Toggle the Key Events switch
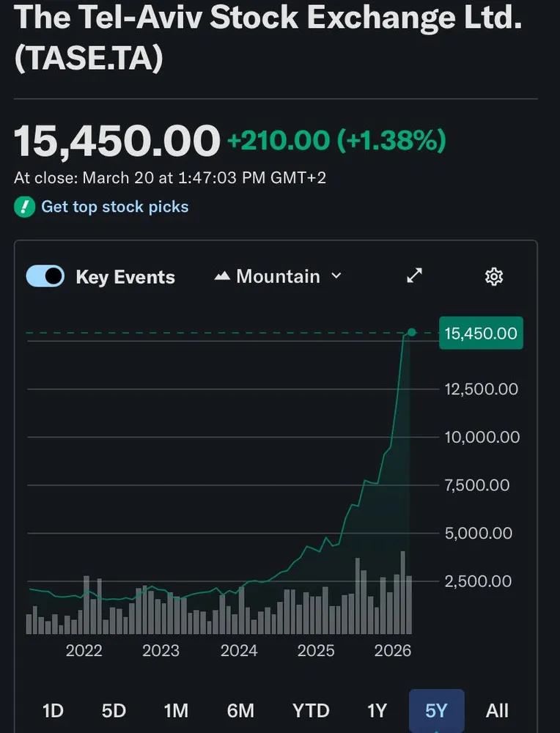Screen dimensions: 560x733 [x=45, y=276]
